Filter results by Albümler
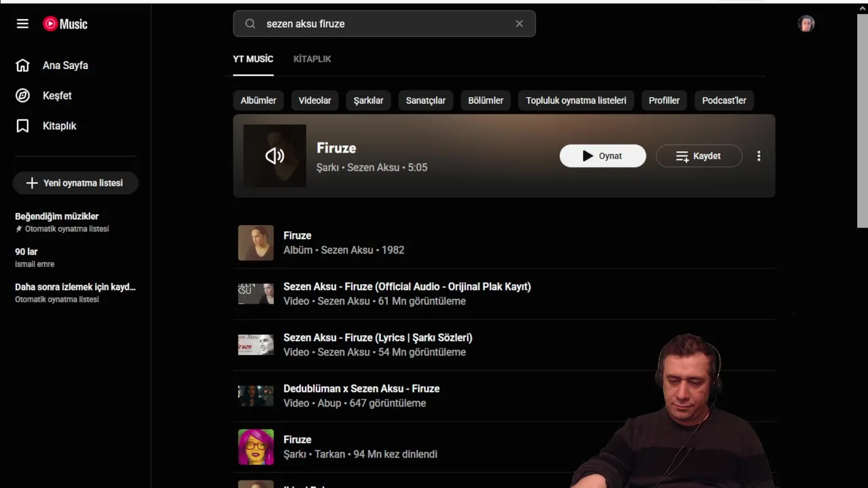The height and width of the screenshot is (488, 868). coord(258,100)
